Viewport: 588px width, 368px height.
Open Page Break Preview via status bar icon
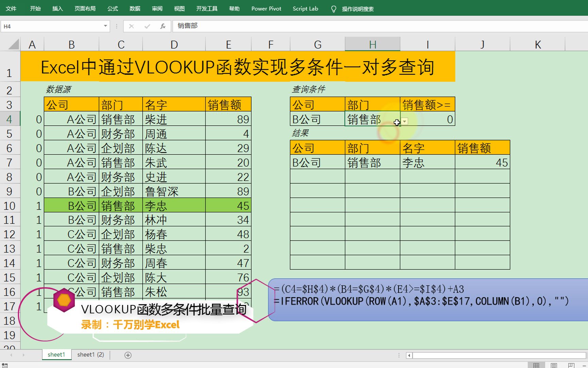[x=572, y=365]
